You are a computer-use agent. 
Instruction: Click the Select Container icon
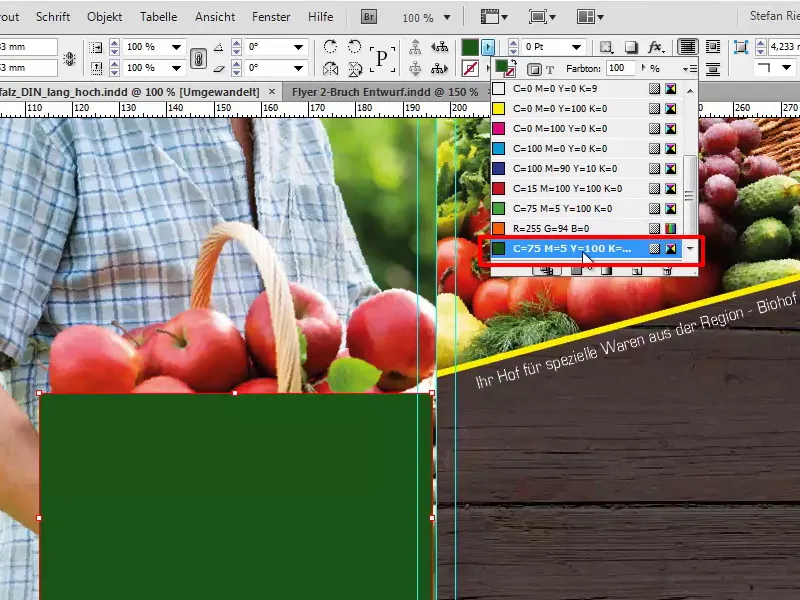coord(415,47)
